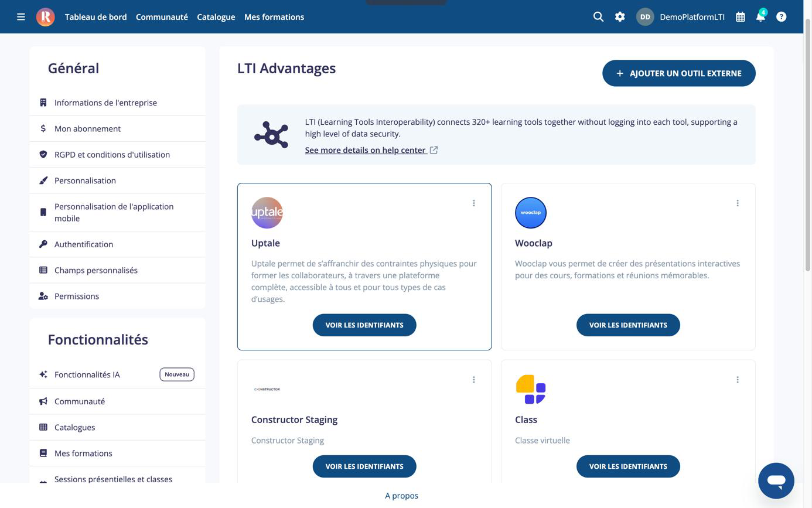Image resolution: width=812 pixels, height=508 pixels.
Task: Open Fonctionnalités IA settings
Action: (118, 374)
